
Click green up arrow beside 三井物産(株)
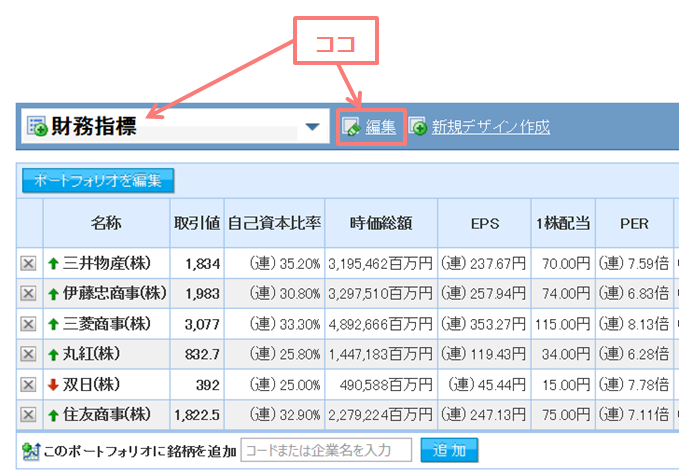pyautogui.click(x=53, y=264)
